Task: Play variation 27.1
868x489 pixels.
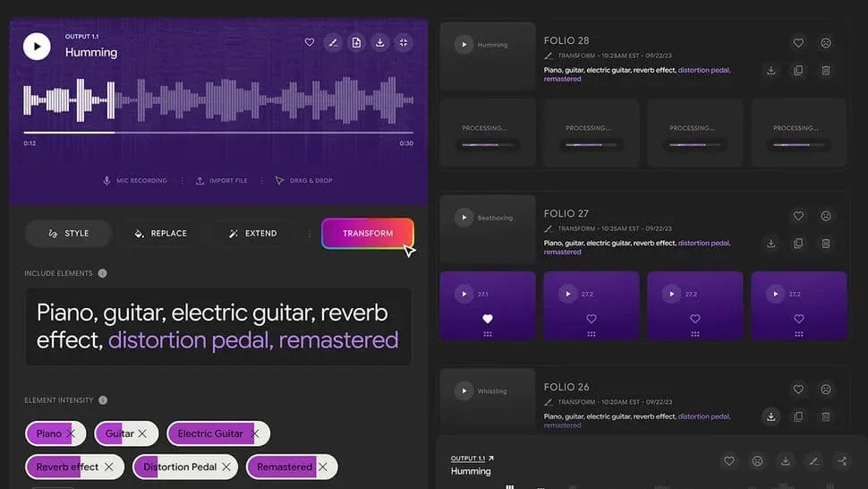Action: click(x=464, y=294)
